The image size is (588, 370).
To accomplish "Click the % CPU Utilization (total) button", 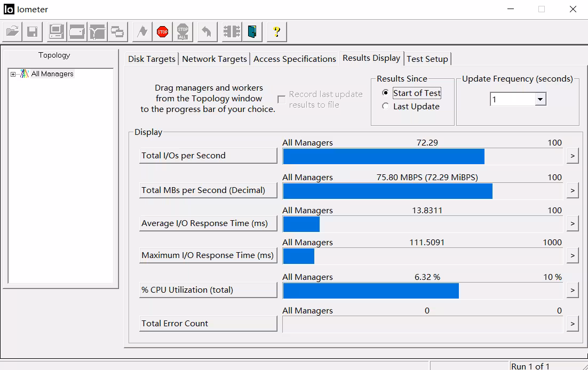I will (208, 290).
